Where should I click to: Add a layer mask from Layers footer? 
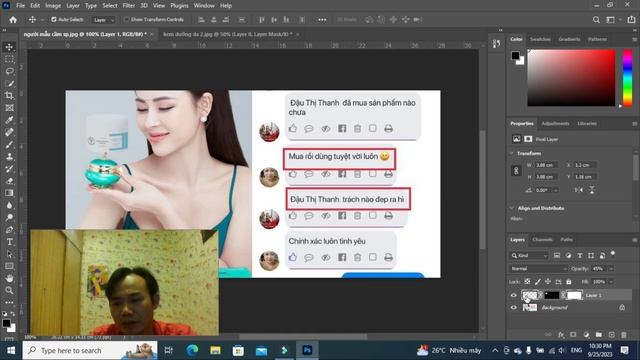point(573,335)
